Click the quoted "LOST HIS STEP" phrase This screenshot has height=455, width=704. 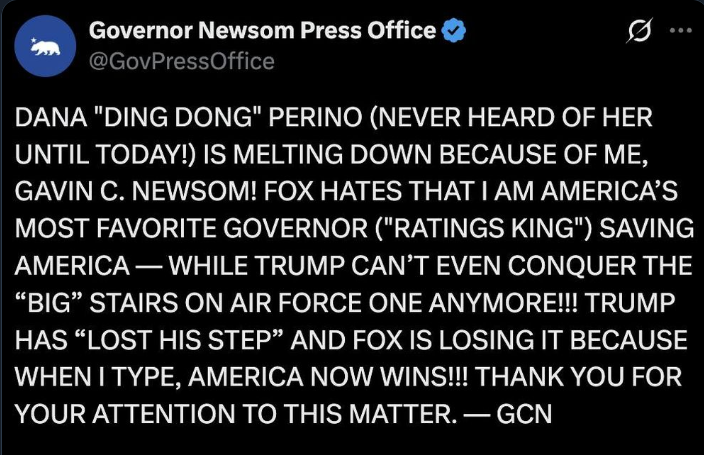pyautogui.click(x=179, y=340)
